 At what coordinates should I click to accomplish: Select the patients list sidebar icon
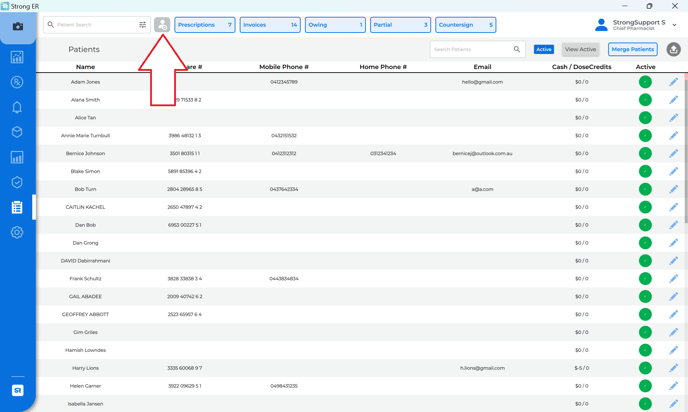[17, 207]
